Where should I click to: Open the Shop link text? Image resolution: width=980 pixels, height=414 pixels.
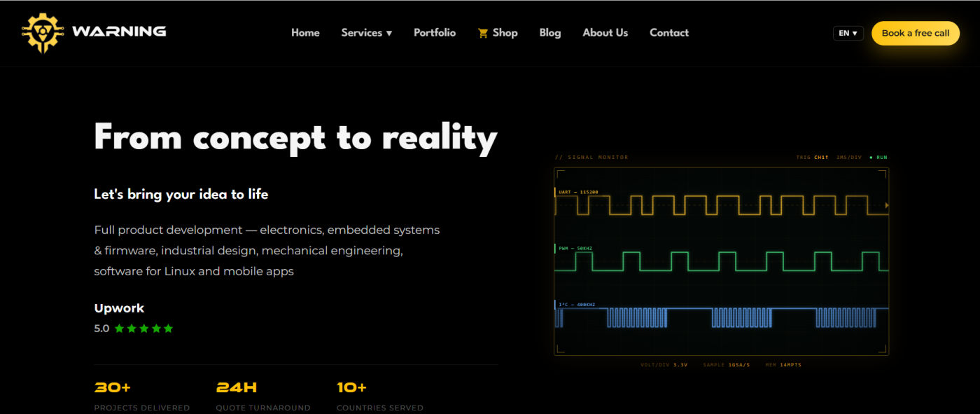click(x=505, y=33)
